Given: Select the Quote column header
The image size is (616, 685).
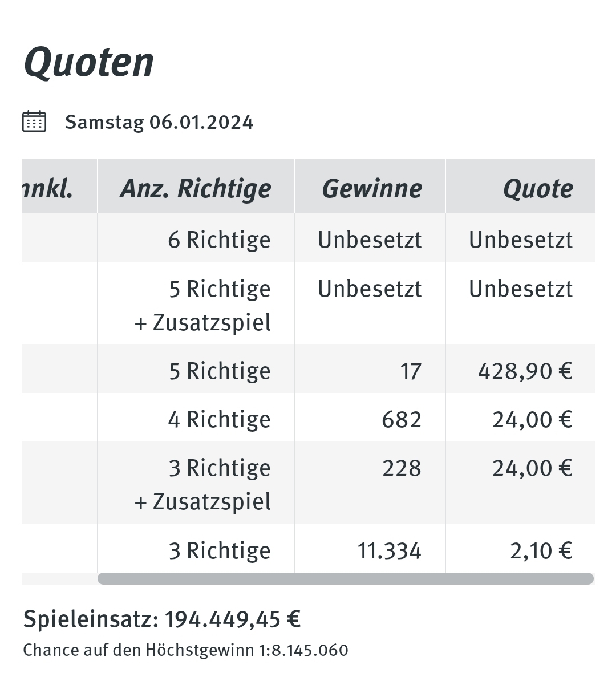Looking at the screenshot, I should [x=520, y=188].
